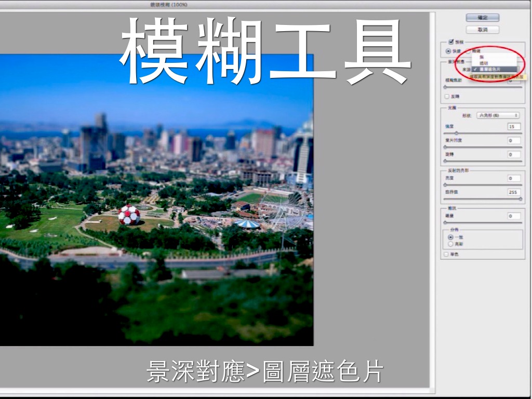The height and width of the screenshot is (399, 532).
Task: Enable the 單色 (Monochromatic) checkbox
Action: pos(447,254)
